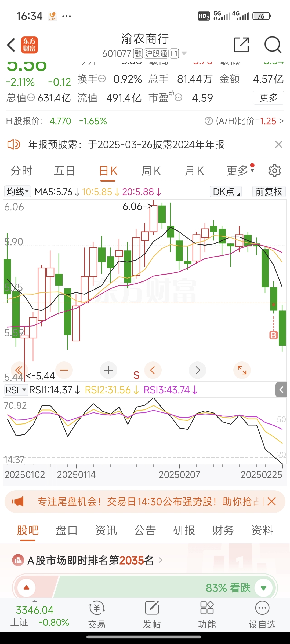The image size is (290, 644).
Task: Change the 前复权 adjustment mode
Action: pyautogui.click(x=269, y=192)
